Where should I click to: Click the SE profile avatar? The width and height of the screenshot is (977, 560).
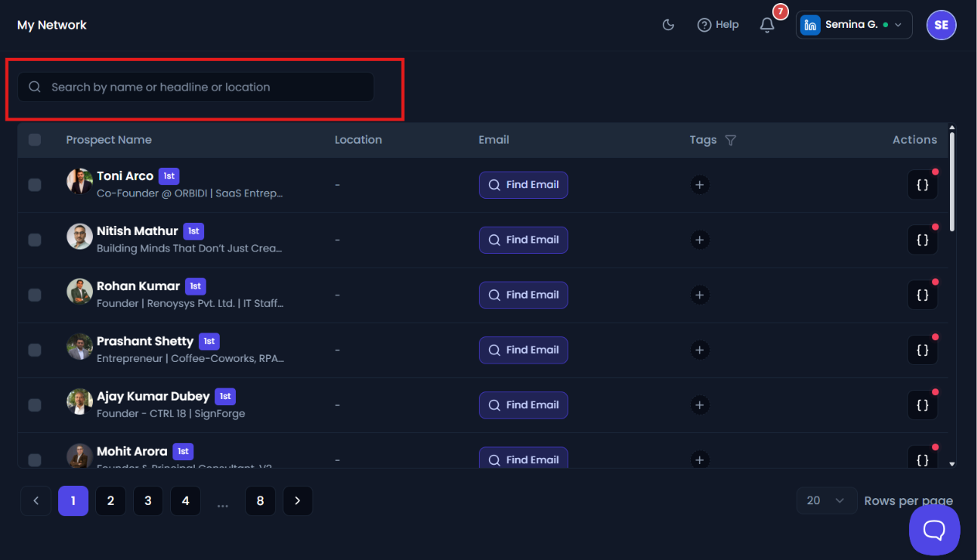pos(941,25)
